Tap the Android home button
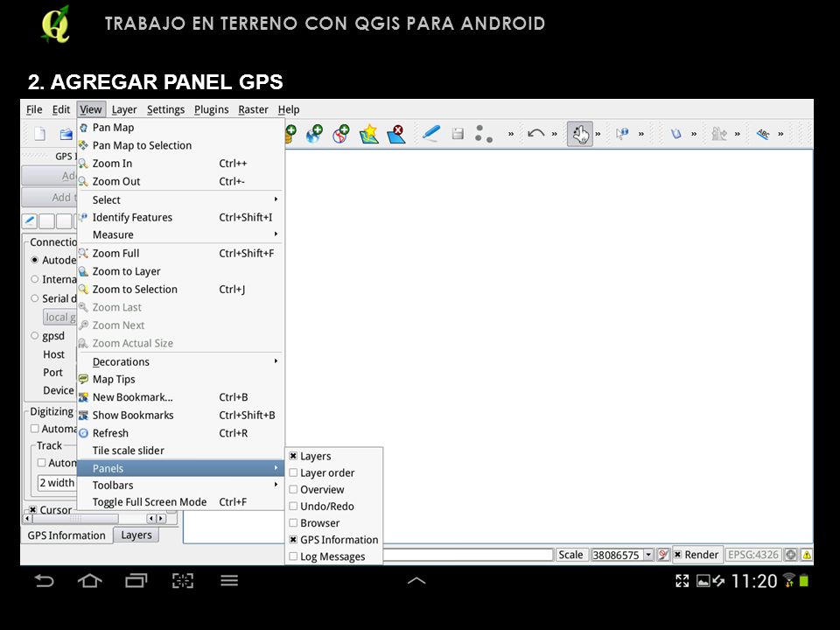Viewport: 840px width, 630px height. coord(89,580)
